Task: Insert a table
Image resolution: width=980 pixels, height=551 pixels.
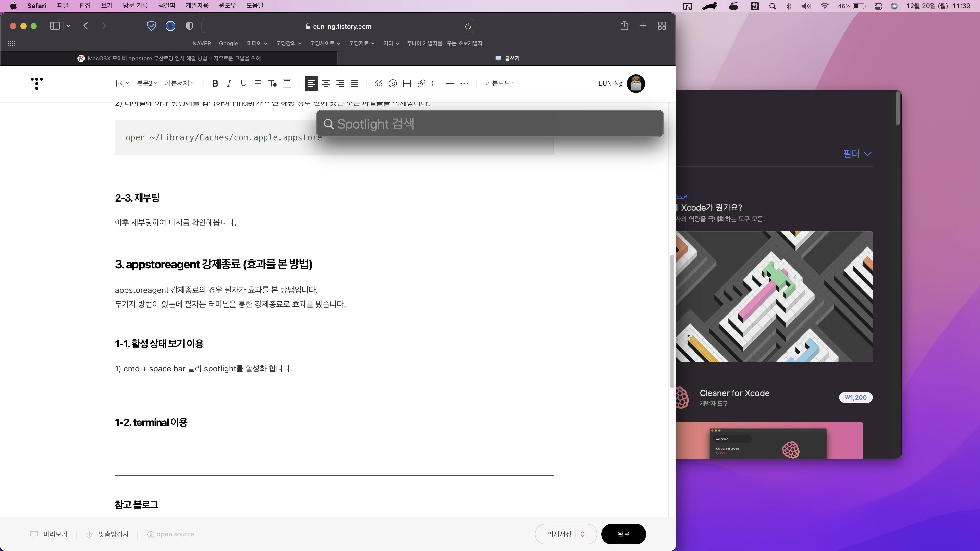Action: (407, 83)
